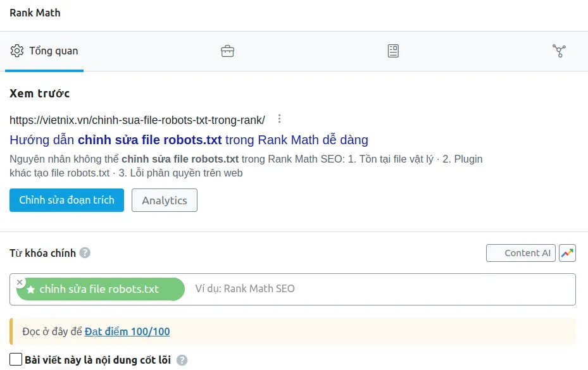Click the gear icon on Tổng quan tab
588x370 pixels.
click(x=16, y=51)
